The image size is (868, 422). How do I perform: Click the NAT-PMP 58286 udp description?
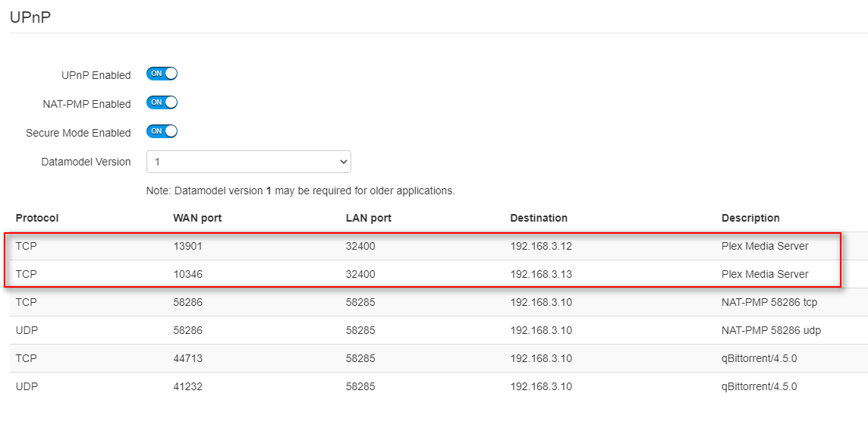coord(771,330)
